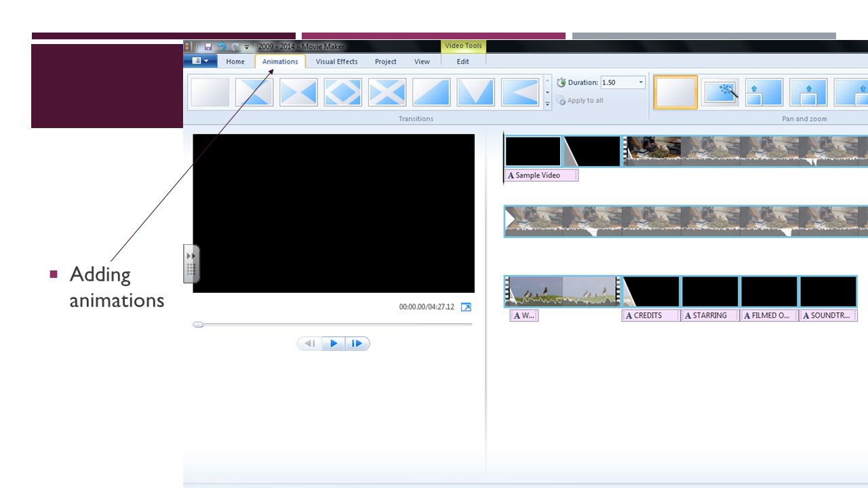The height and width of the screenshot is (488, 868).
Task: Click the sidebar expand handle beside preview
Action: click(191, 264)
